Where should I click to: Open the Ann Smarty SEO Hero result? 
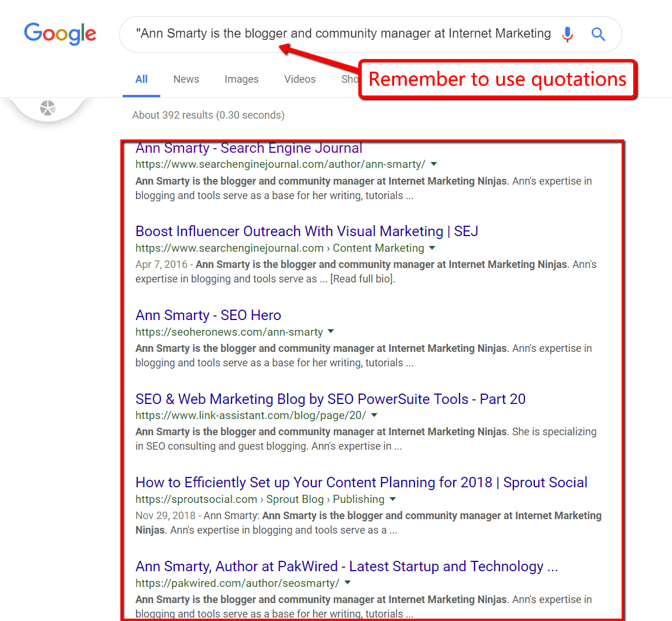tap(208, 315)
